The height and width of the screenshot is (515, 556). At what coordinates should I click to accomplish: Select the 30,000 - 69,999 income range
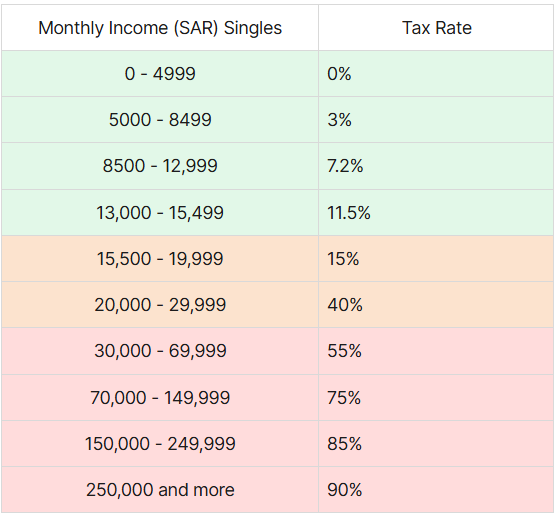click(160, 351)
